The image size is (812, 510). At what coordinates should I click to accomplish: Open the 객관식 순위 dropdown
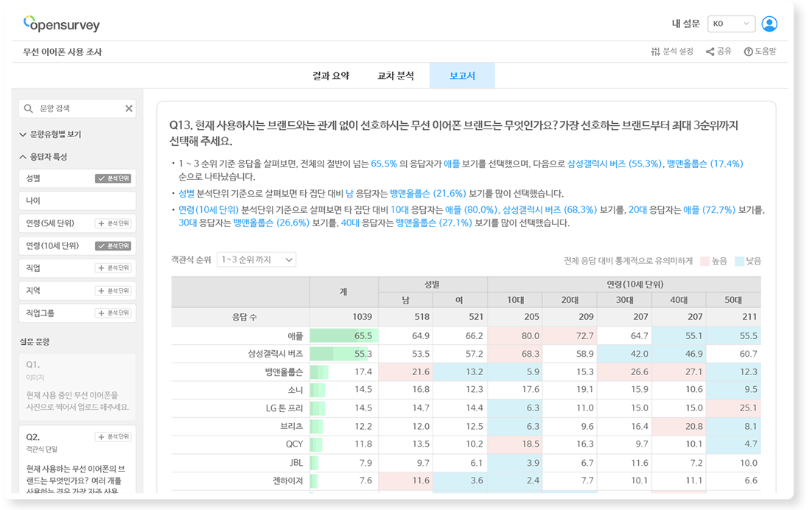point(256,259)
